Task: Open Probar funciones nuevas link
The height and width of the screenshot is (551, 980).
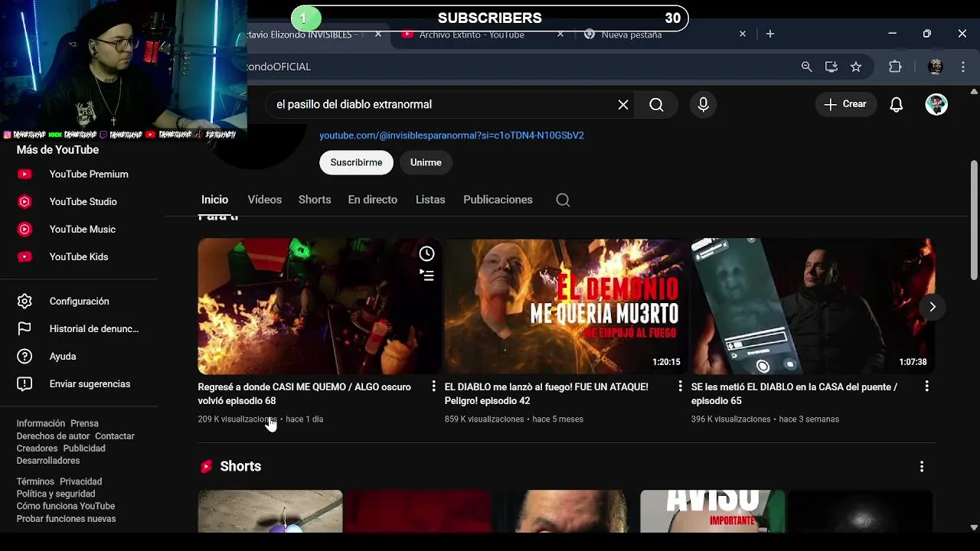Action: pyautogui.click(x=66, y=519)
